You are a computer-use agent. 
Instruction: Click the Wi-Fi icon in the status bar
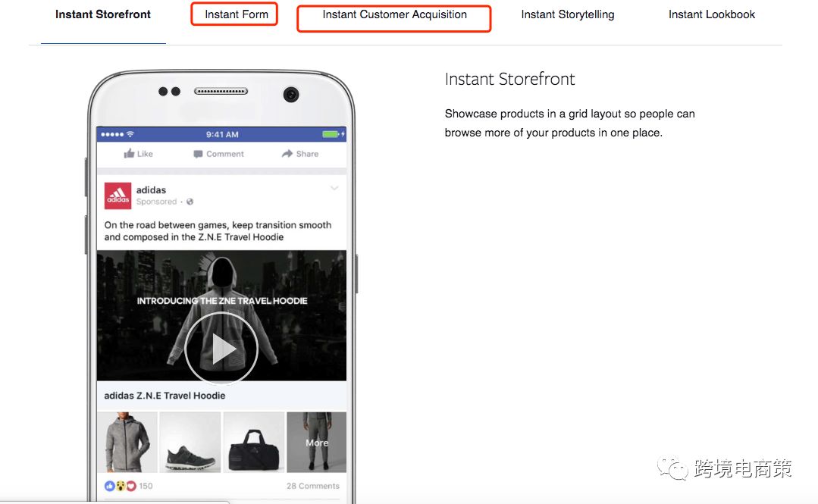(x=129, y=134)
